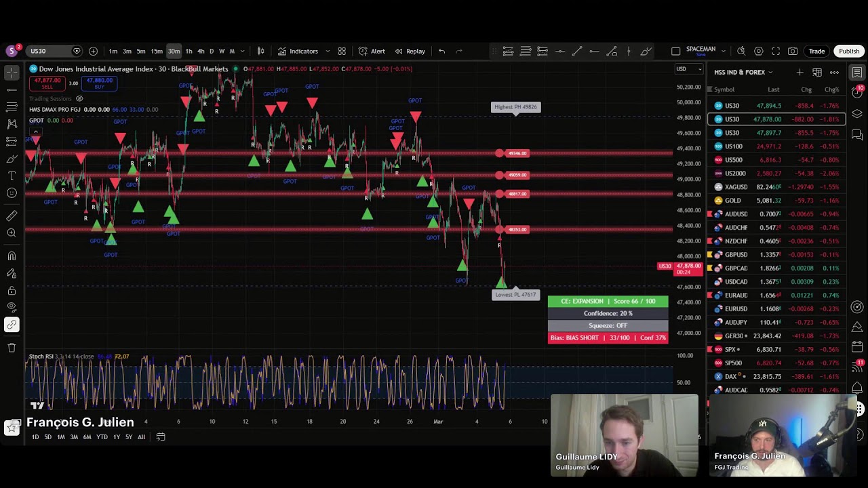This screenshot has width=868, height=488.
Task: Open the Indicators dialog
Action: click(298, 52)
